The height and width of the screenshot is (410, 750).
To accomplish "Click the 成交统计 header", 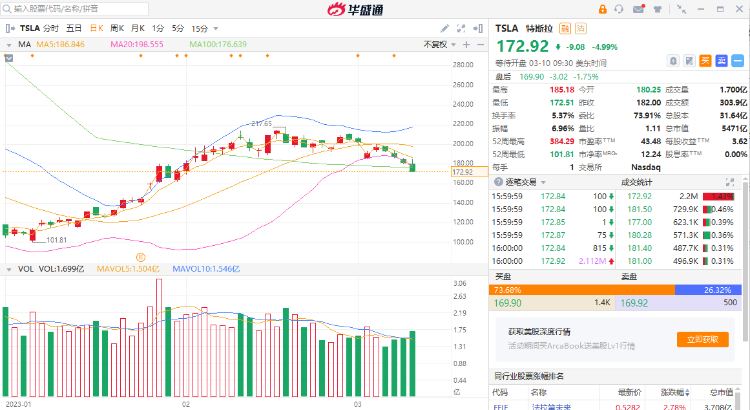I will click(x=636, y=182).
